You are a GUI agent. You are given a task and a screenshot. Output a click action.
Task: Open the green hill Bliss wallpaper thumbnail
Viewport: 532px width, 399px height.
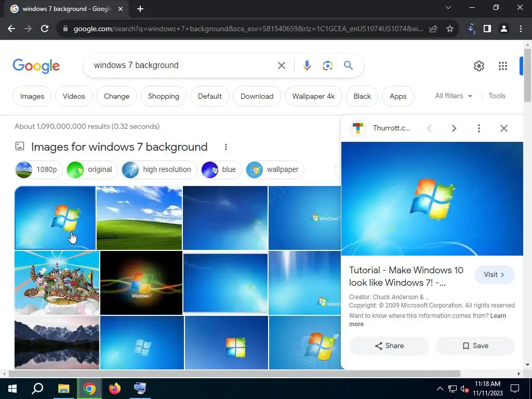tap(139, 218)
